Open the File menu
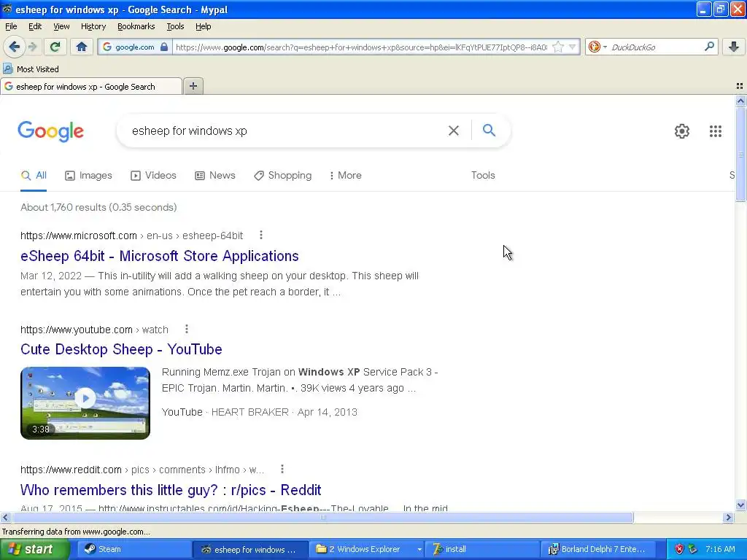The width and height of the screenshot is (747, 560). pos(11,27)
